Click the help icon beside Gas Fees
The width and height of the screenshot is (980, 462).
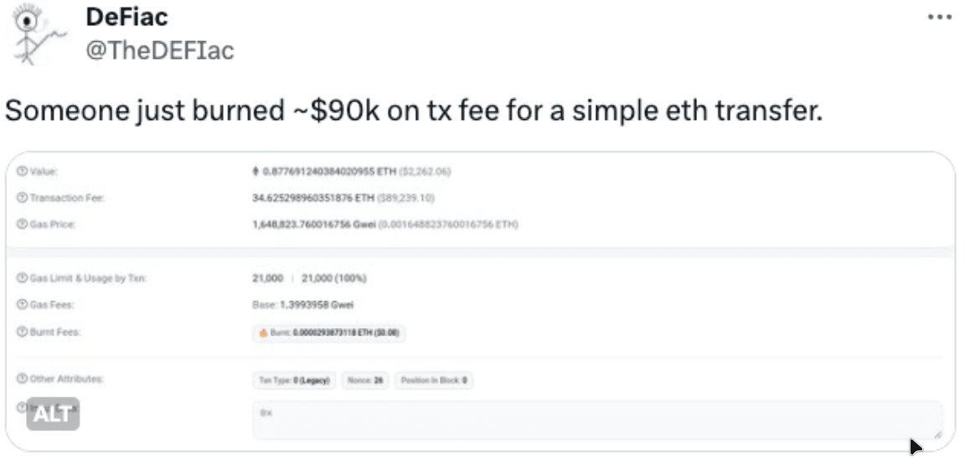(x=21, y=304)
